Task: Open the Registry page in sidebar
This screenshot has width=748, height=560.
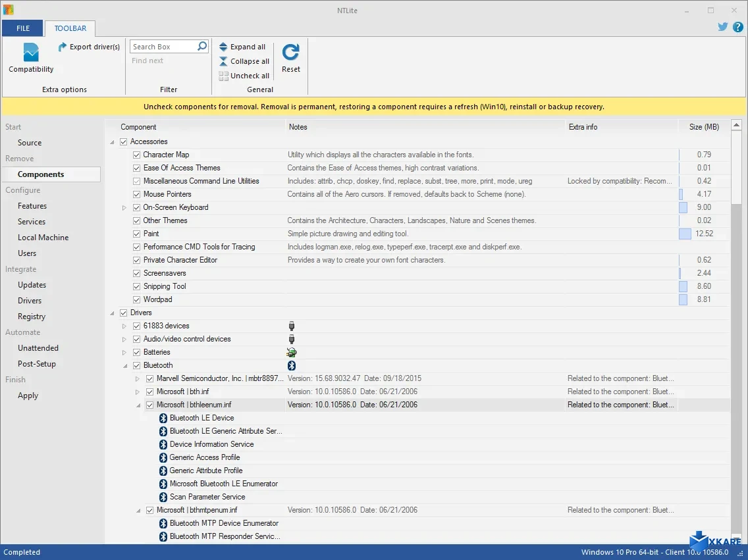Action: tap(32, 317)
